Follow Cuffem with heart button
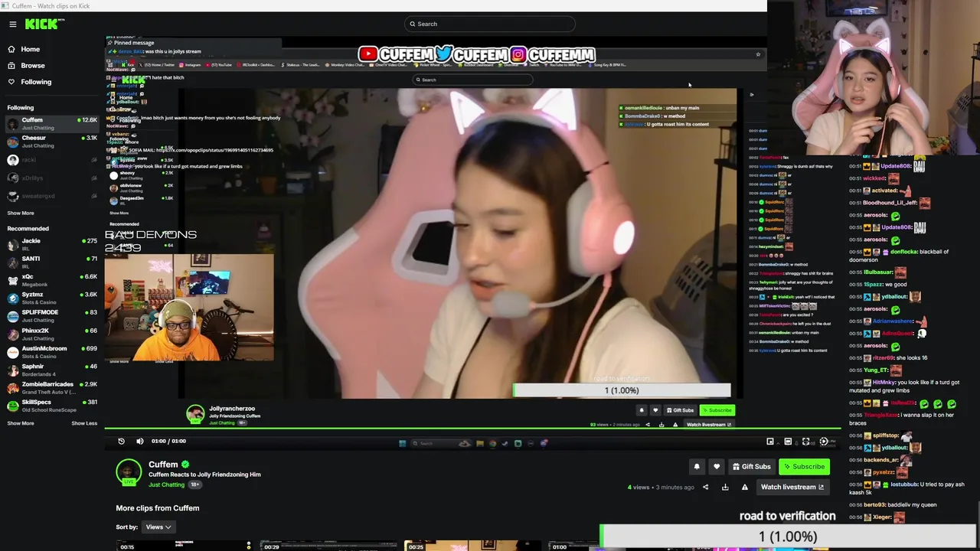This screenshot has height=551, width=980. (717, 467)
